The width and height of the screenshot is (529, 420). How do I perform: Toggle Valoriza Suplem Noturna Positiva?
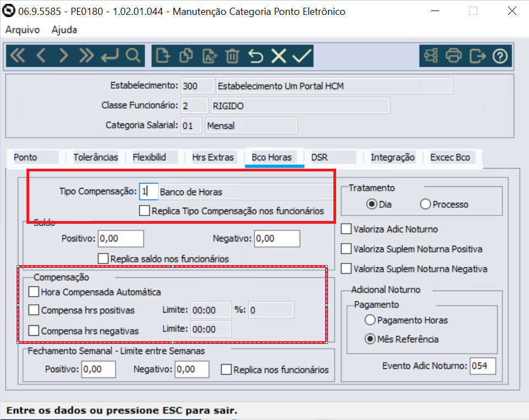[x=346, y=249]
